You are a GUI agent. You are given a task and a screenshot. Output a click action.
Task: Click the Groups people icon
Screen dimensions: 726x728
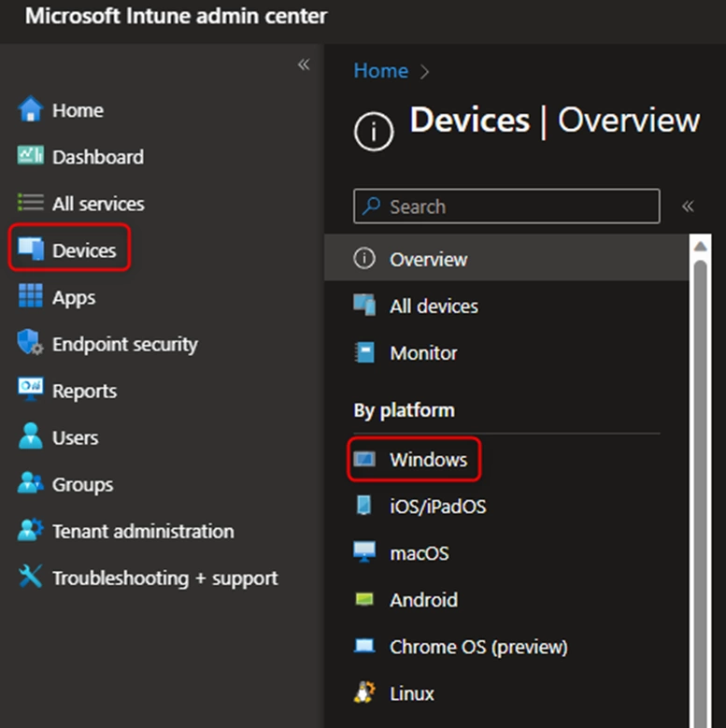point(31,482)
